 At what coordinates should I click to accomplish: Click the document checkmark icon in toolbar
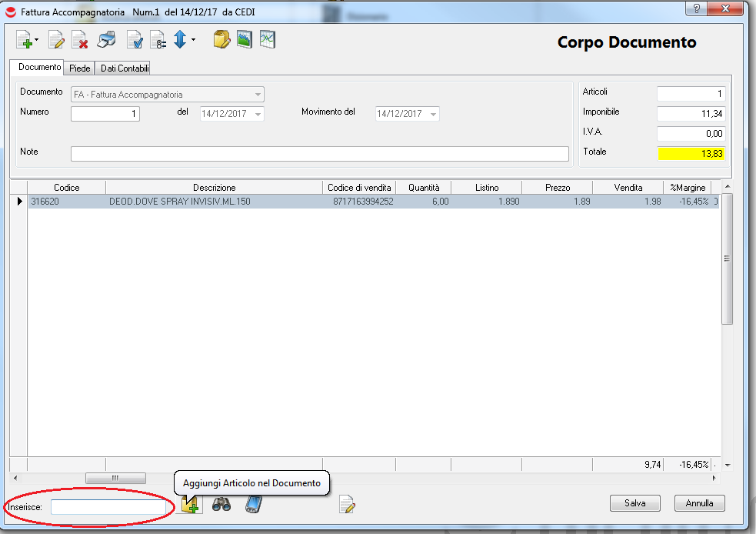[x=135, y=39]
